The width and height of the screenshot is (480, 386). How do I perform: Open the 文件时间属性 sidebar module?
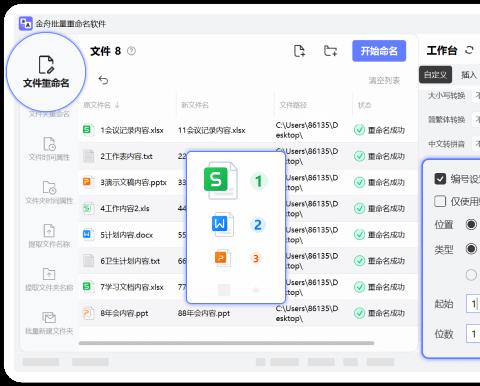49,149
